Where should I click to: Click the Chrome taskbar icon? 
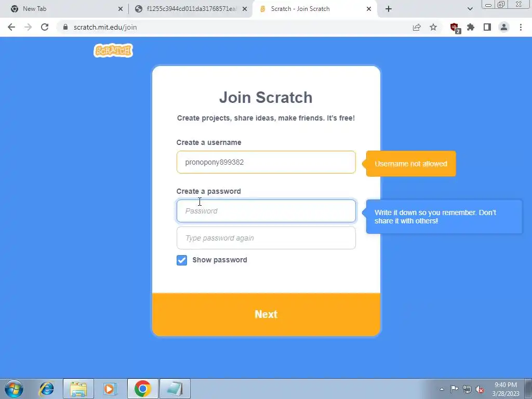[x=142, y=389]
